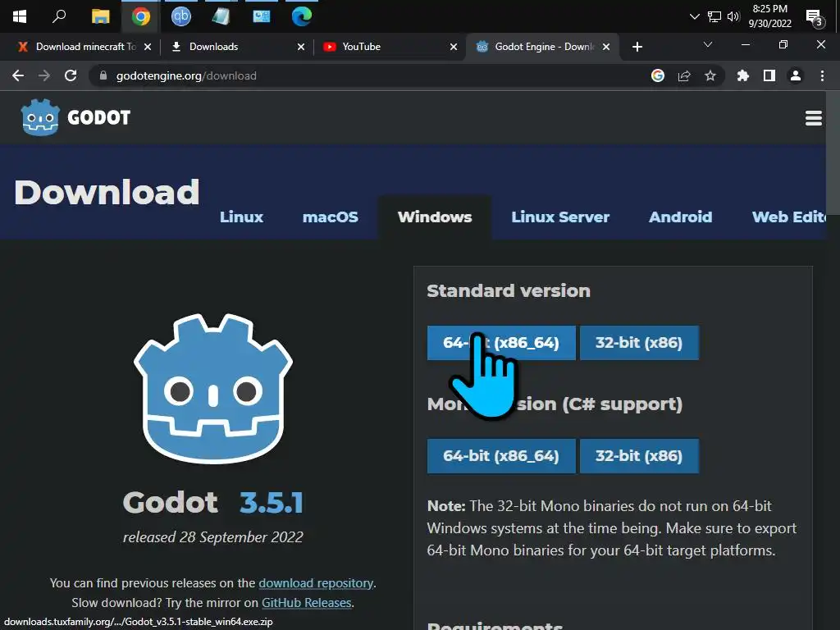The height and width of the screenshot is (630, 840).
Task: Select the Windows platform tab
Action: (x=435, y=217)
